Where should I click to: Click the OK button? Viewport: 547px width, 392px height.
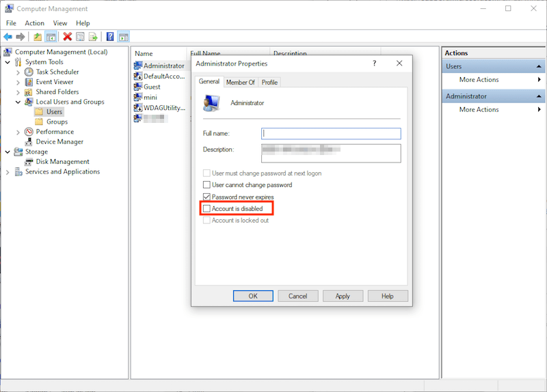[x=253, y=296]
